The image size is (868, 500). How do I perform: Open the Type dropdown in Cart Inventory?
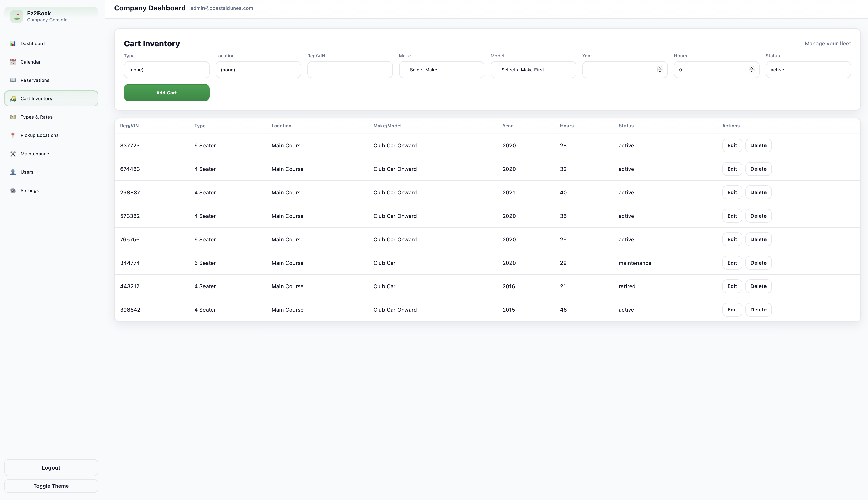click(167, 69)
